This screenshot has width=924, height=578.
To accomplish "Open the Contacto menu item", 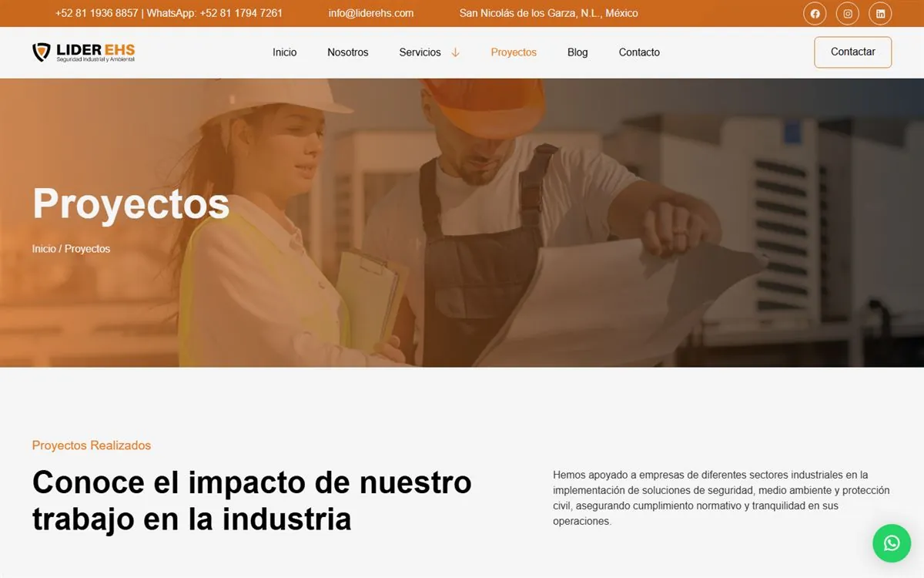I will (639, 52).
